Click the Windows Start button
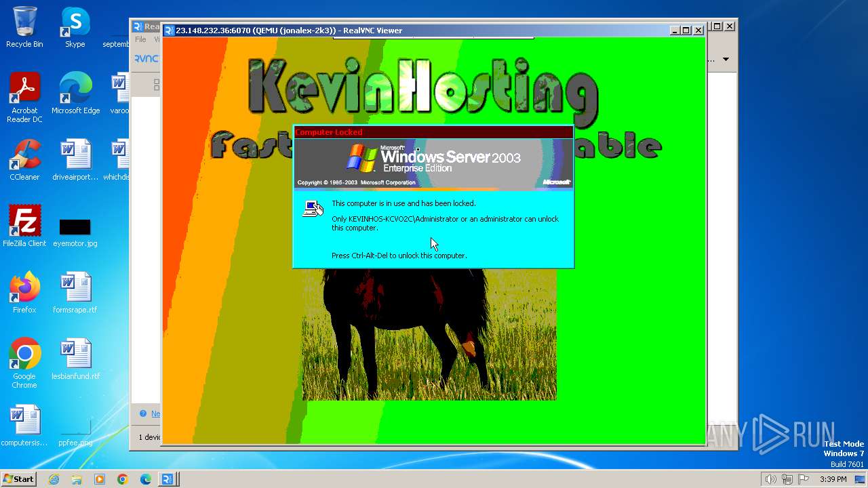The height and width of the screenshot is (488, 868). pyautogui.click(x=18, y=479)
